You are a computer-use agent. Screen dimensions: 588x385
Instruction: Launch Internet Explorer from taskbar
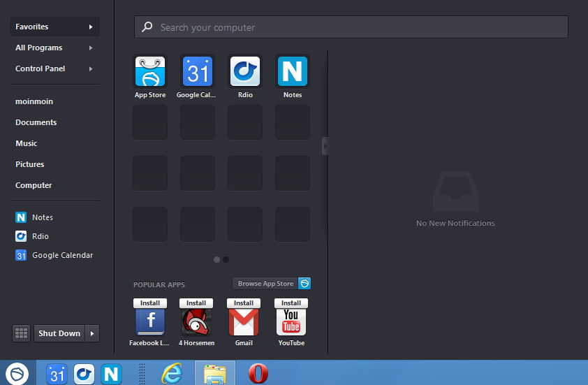pyautogui.click(x=172, y=373)
